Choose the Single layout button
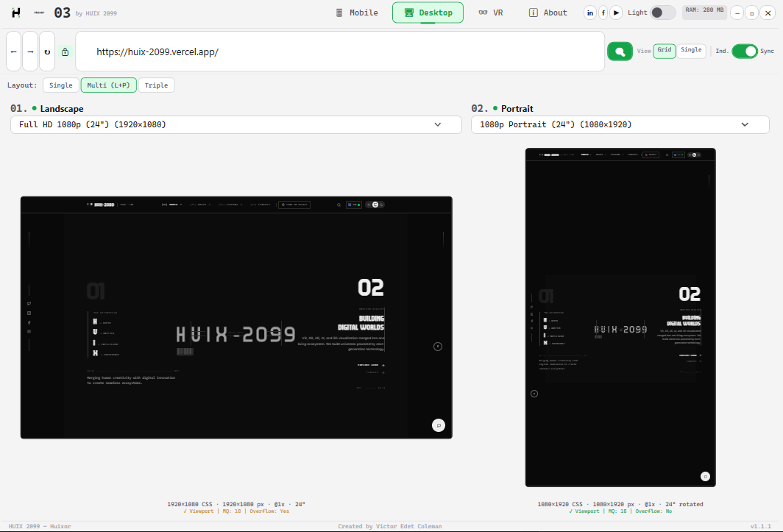This screenshot has height=532, width=783. (61, 85)
